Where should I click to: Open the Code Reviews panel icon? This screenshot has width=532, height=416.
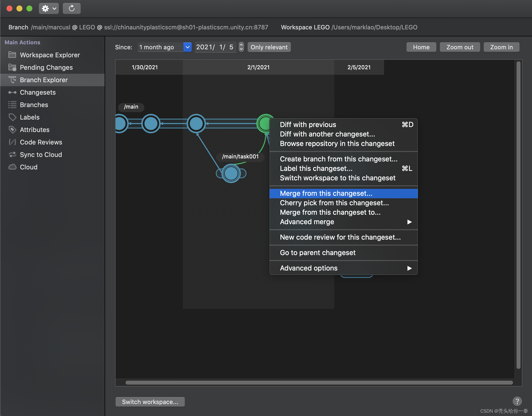click(x=12, y=141)
